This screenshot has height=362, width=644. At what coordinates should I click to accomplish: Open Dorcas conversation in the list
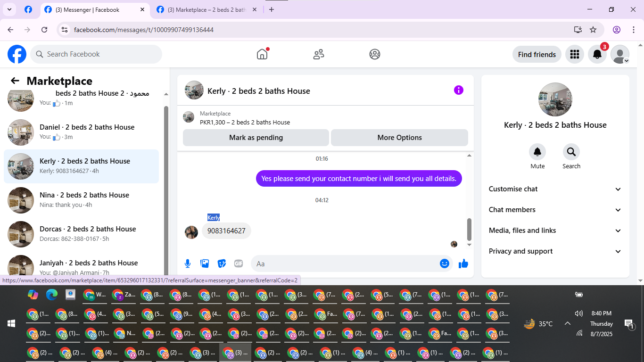point(81,234)
